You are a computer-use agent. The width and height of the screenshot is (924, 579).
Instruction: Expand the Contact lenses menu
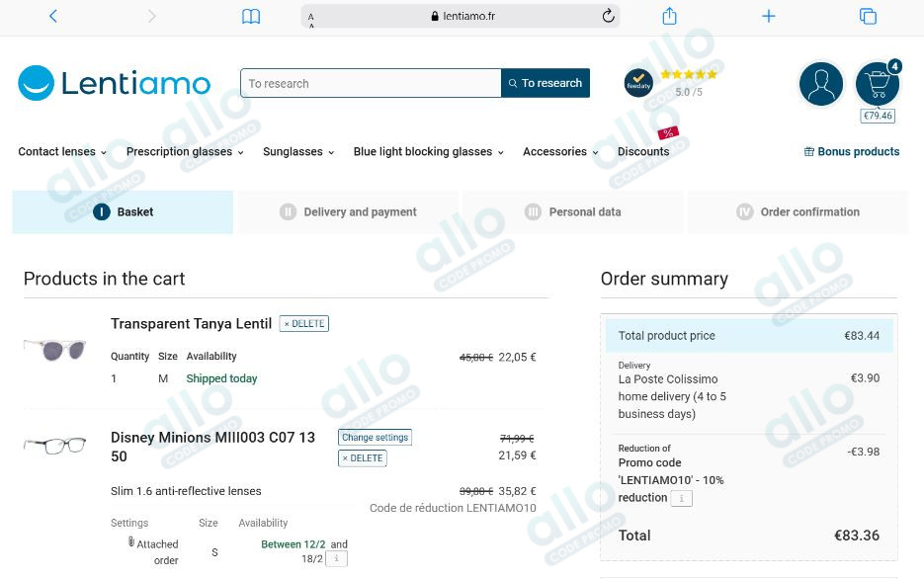coord(61,151)
